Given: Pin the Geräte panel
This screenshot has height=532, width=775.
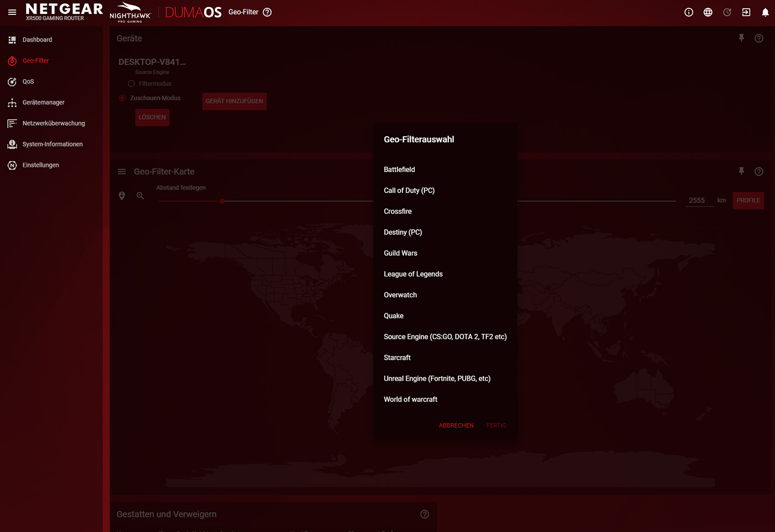Looking at the screenshot, I should pyautogui.click(x=741, y=38).
